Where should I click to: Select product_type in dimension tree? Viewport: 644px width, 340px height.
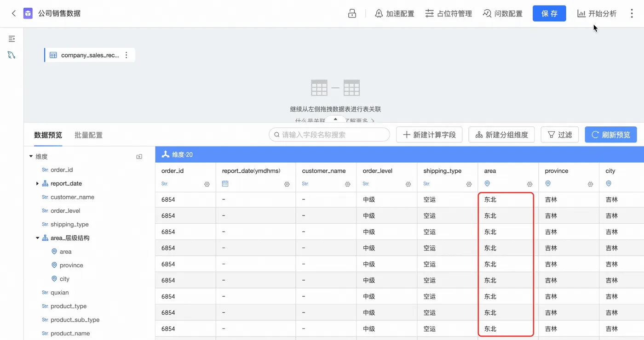(x=69, y=306)
